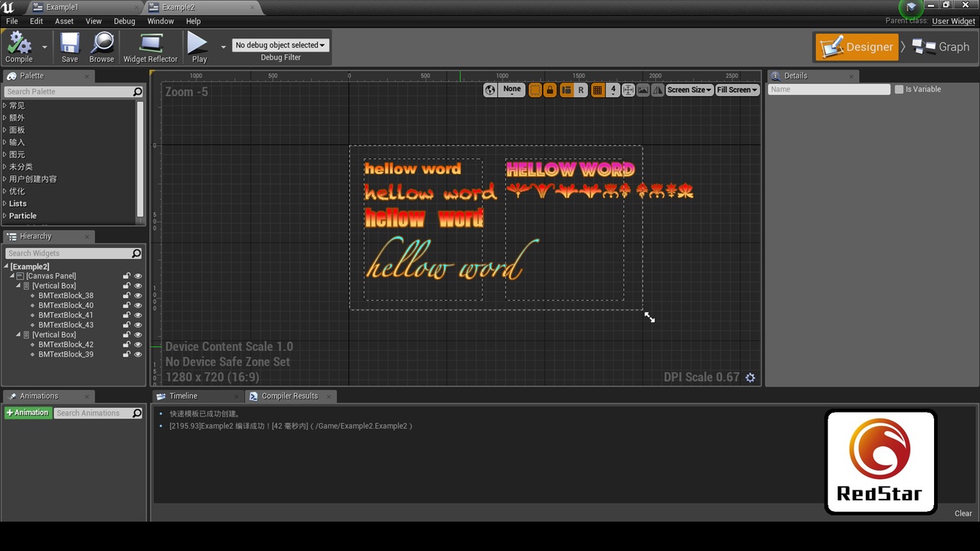Image resolution: width=980 pixels, height=551 pixels.
Task: Select BMTextBlock_41 in Hierarchy
Action: 66,315
